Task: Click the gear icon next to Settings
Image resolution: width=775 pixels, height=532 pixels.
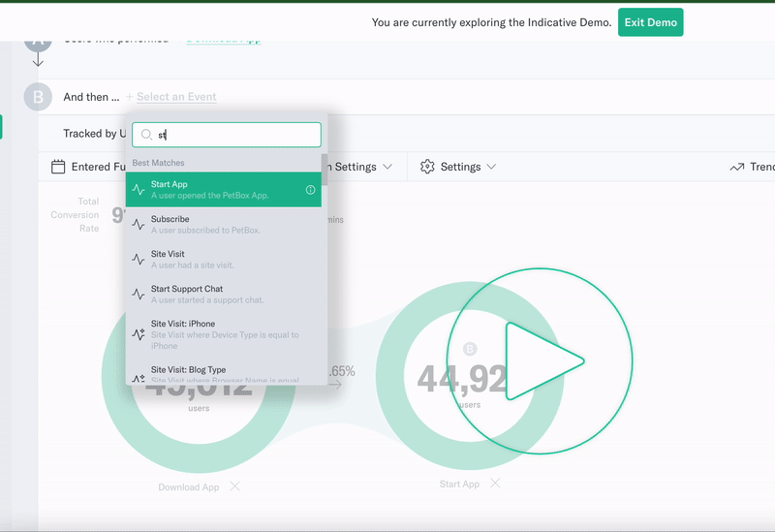Action: pyautogui.click(x=427, y=167)
